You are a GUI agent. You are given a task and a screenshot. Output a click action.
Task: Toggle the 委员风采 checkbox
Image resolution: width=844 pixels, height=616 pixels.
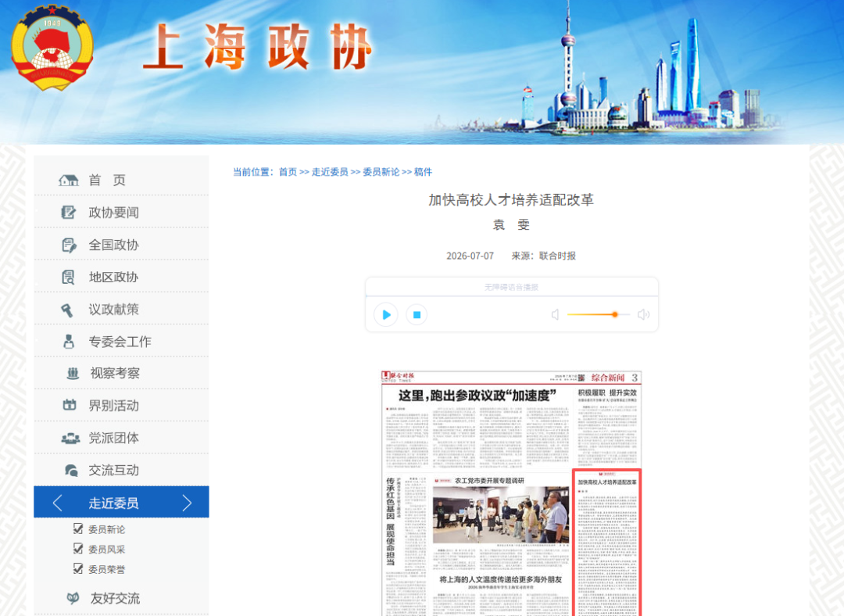(x=78, y=548)
